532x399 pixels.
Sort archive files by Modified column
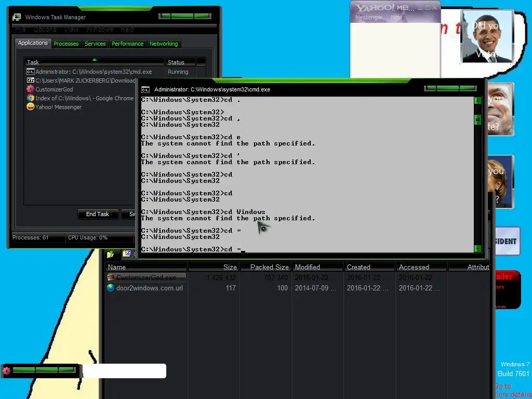pyautogui.click(x=317, y=267)
